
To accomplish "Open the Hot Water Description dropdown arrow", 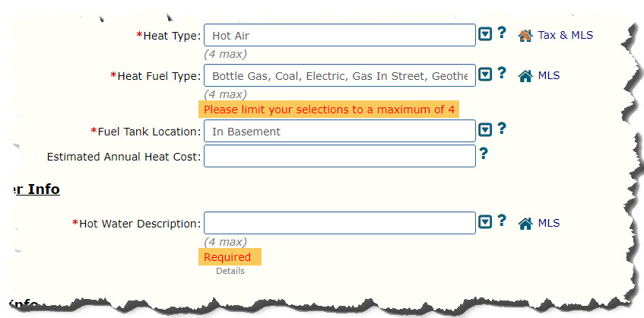I will 485,222.
